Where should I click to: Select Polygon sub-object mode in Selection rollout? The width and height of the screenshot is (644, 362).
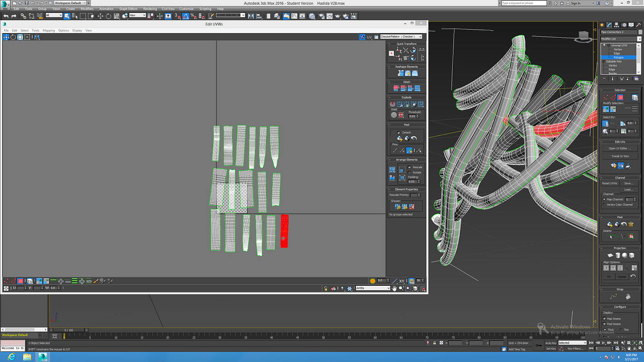pyautogui.click(x=620, y=97)
